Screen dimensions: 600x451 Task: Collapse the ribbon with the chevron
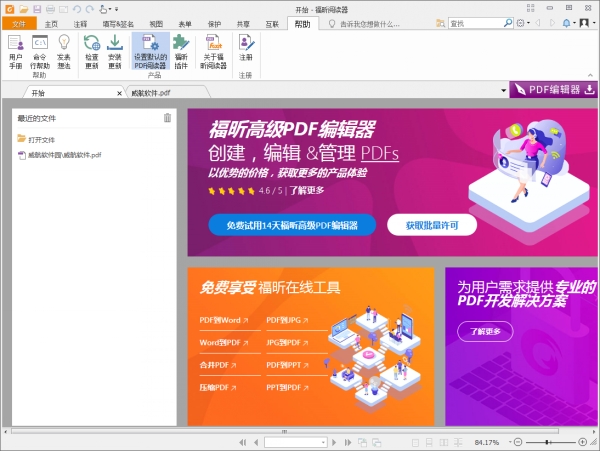point(590,75)
